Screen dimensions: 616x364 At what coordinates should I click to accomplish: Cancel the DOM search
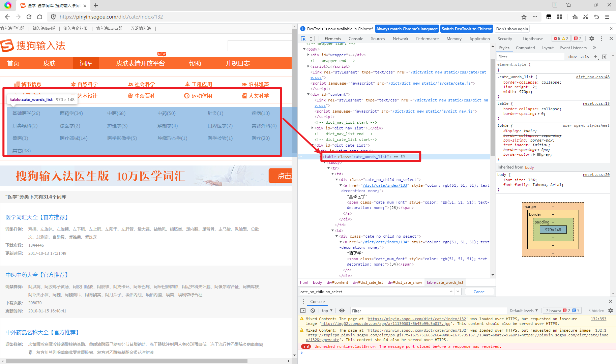pos(479,292)
